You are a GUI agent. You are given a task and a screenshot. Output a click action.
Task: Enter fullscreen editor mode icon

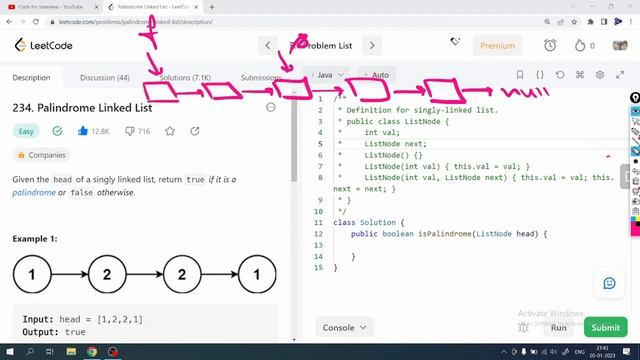(x=620, y=75)
